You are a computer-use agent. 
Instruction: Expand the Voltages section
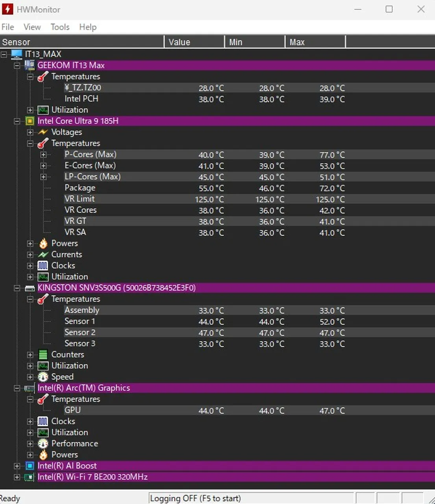click(30, 132)
